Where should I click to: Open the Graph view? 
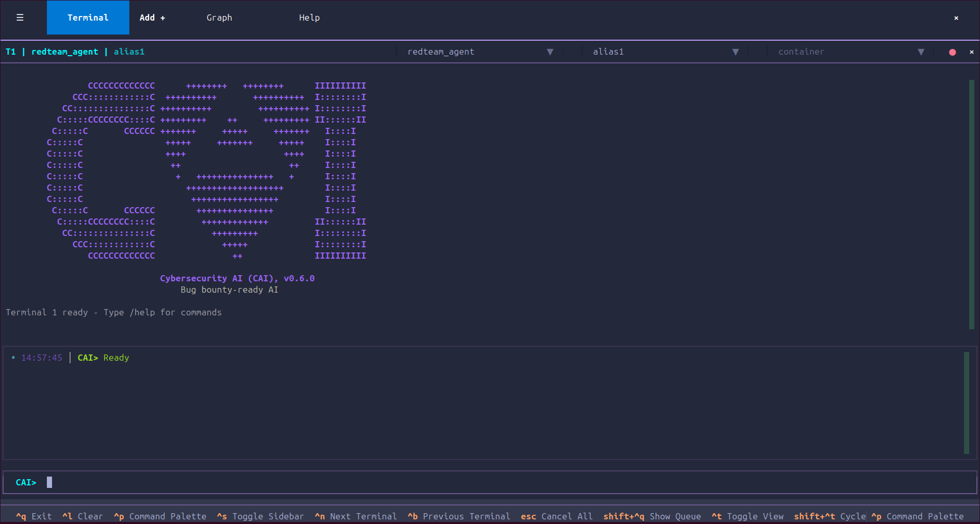[219, 18]
